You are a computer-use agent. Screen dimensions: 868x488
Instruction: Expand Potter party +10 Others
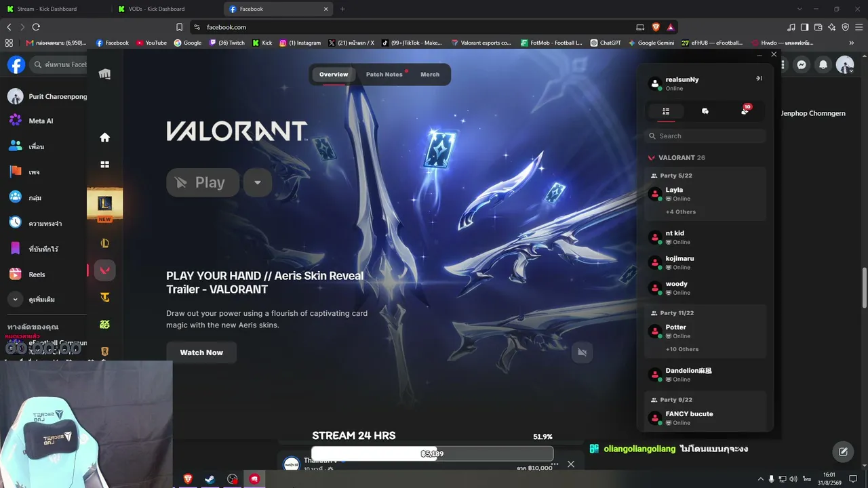pos(682,350)
